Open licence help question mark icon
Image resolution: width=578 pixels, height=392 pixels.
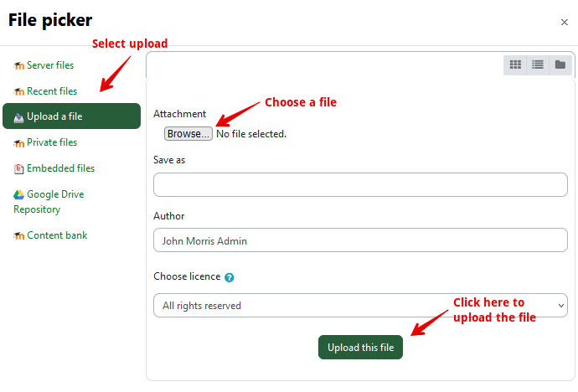tap(229, 277)
